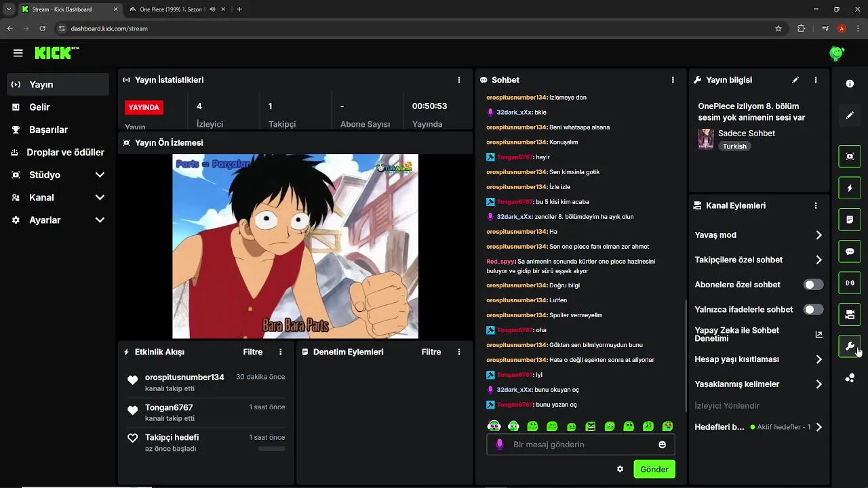The image size is (868, 488).
Task: Toggle the wrench channel actions icon in the right sidebar
Action: point(850,346)
